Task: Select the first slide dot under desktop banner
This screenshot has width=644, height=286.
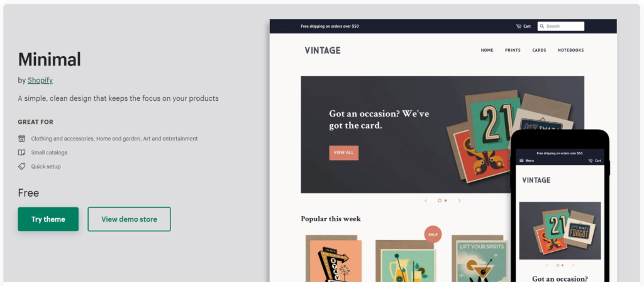Action: (x=440, y=201)
